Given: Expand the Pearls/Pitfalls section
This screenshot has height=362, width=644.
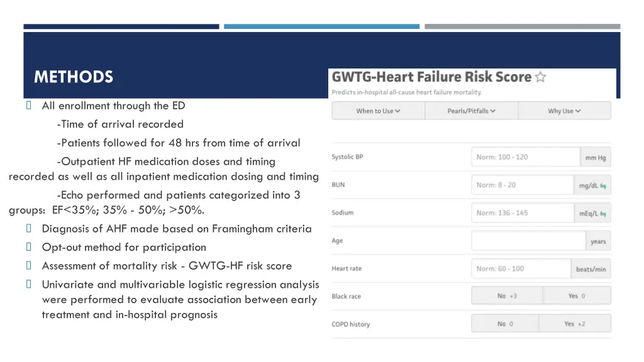Looking at the screenshot, I should click(472, 111).
